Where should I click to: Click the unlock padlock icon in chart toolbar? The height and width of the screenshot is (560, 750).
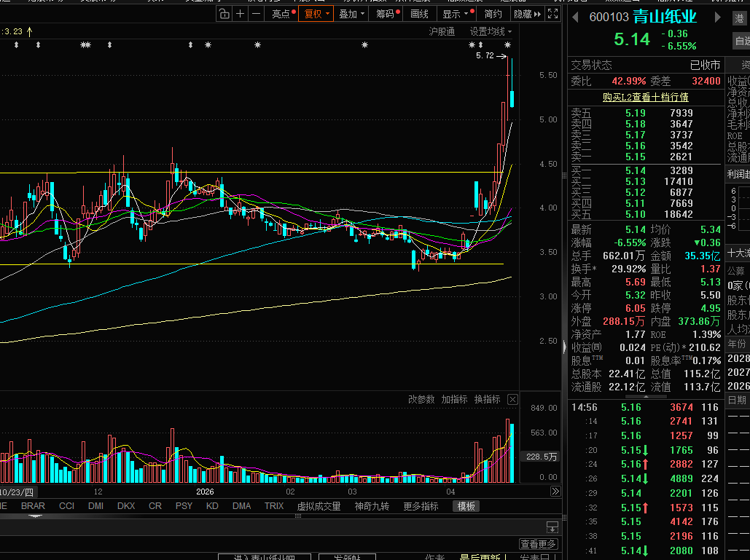(x=224, y=14)
